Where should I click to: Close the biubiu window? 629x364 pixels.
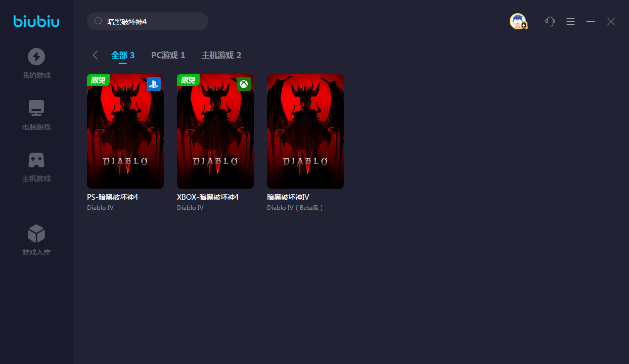(x=611, y=21)
